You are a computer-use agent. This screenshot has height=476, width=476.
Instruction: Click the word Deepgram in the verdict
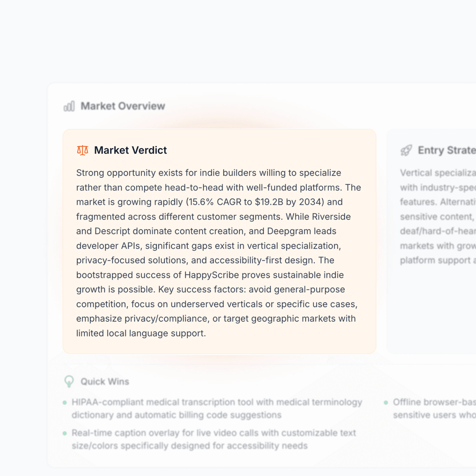(289, 231)
